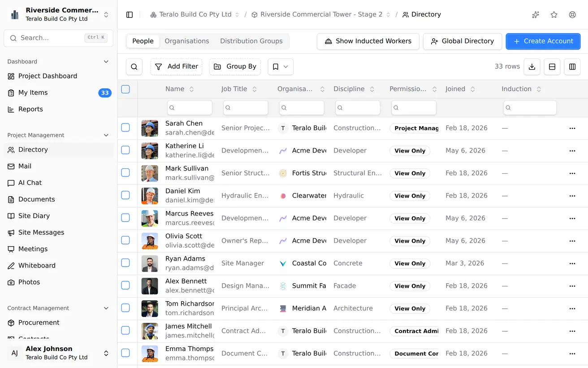
Task: Open AI Chat from sidebar
Action: (58, 183)
